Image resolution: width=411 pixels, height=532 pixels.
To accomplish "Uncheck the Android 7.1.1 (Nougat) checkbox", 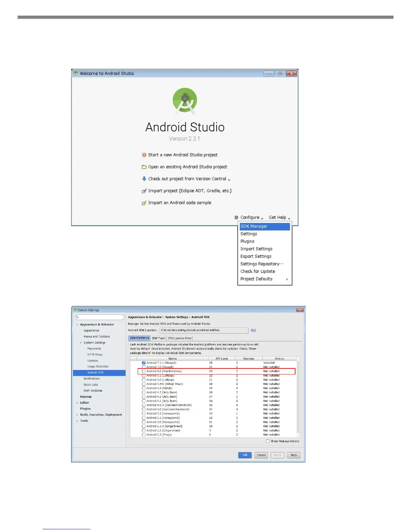I will coord(144,363).
